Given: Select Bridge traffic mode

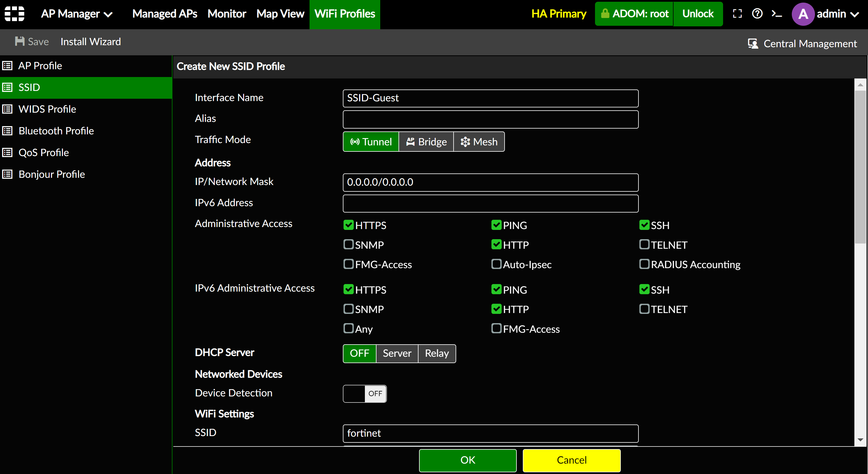Looking at the screenshot, I should 426,142.
